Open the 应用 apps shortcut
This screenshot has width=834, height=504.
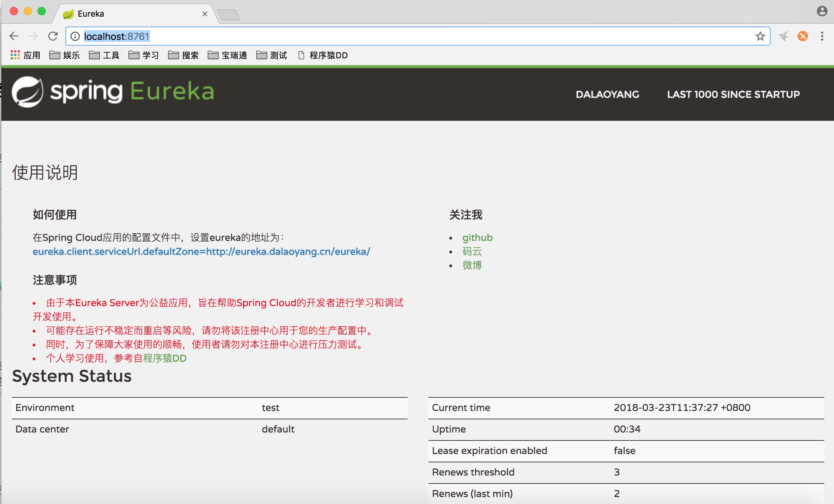tap(25, 55)
